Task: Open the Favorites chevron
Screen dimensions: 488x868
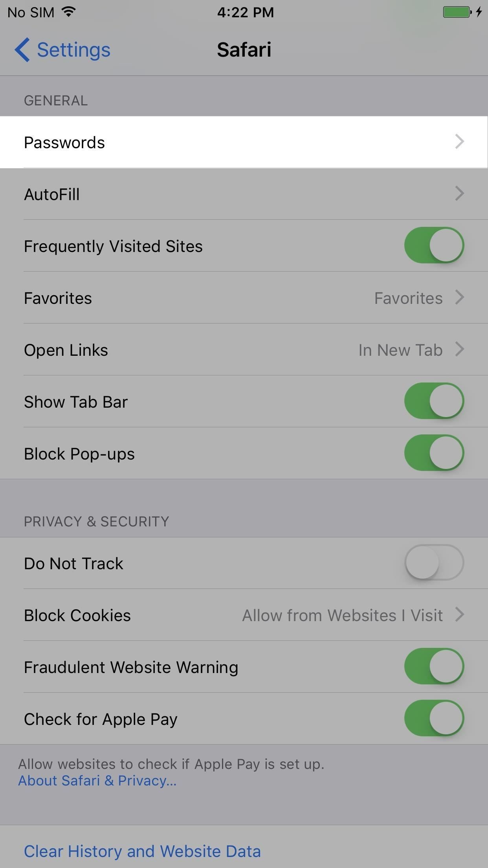Action: [459, 298]
